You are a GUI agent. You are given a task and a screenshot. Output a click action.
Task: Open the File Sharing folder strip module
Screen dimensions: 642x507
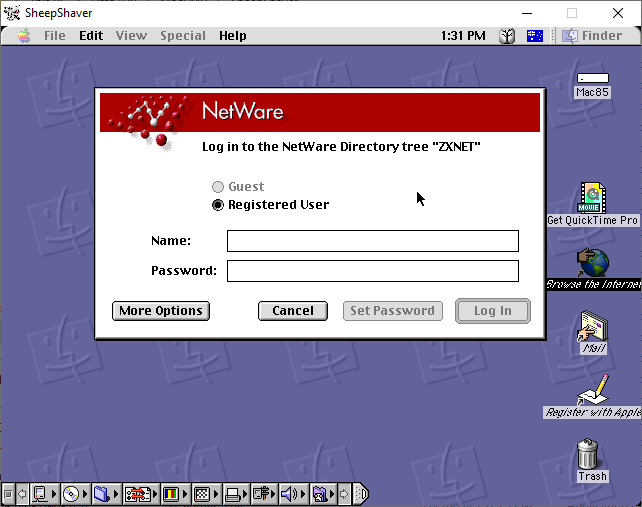click(x=106, y=494)
